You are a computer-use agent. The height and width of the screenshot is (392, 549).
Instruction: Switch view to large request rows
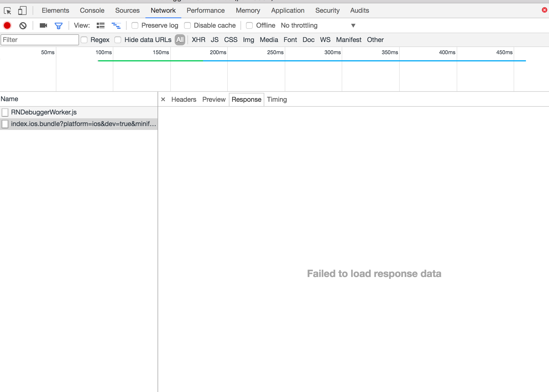coord(100,25)
